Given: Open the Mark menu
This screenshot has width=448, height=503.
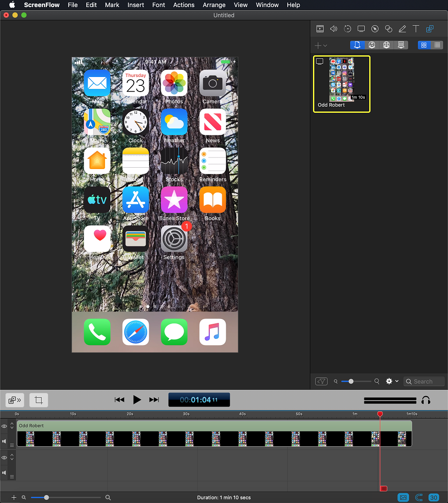Looking at the screenshot, I should tap(112, 5).
